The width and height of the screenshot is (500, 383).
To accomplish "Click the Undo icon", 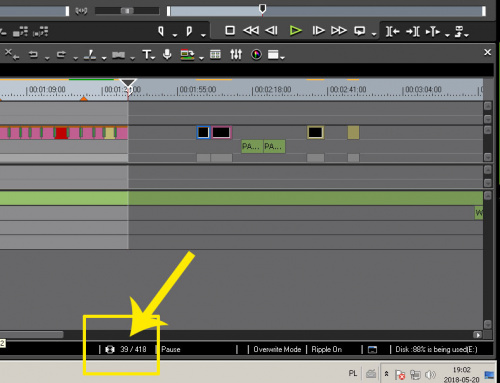I will [x=33, y=54].
